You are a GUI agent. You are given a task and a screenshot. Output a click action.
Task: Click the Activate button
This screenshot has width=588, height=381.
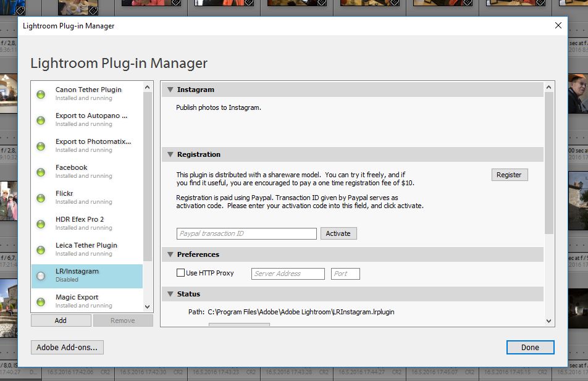click(338, 233)
